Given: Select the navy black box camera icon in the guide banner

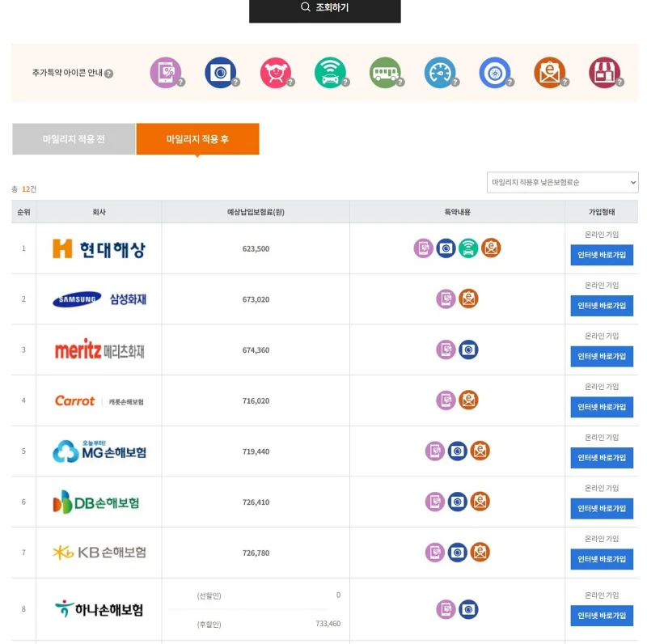Looking at the screenshot, I should 221,72.
